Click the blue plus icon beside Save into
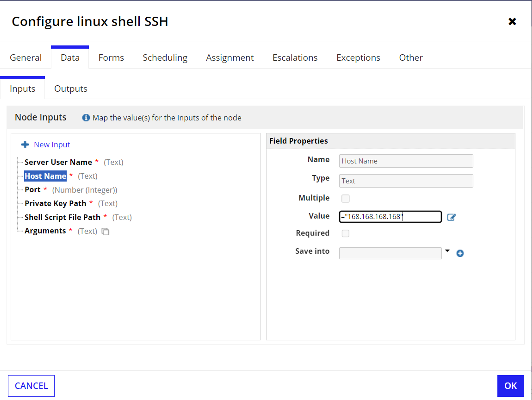The height and width of the screenshot is (400, 532). click(460, 253)
